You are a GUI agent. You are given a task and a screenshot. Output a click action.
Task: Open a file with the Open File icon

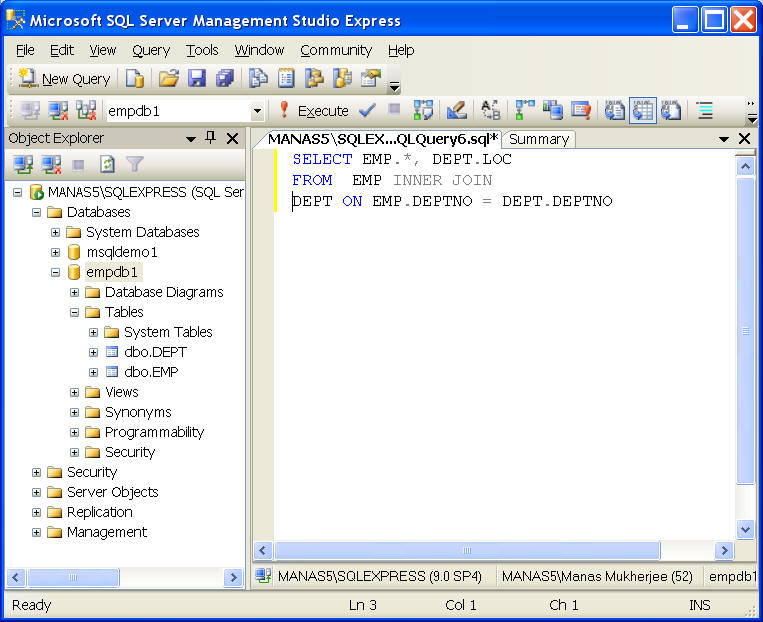click(x=169, y=78)
